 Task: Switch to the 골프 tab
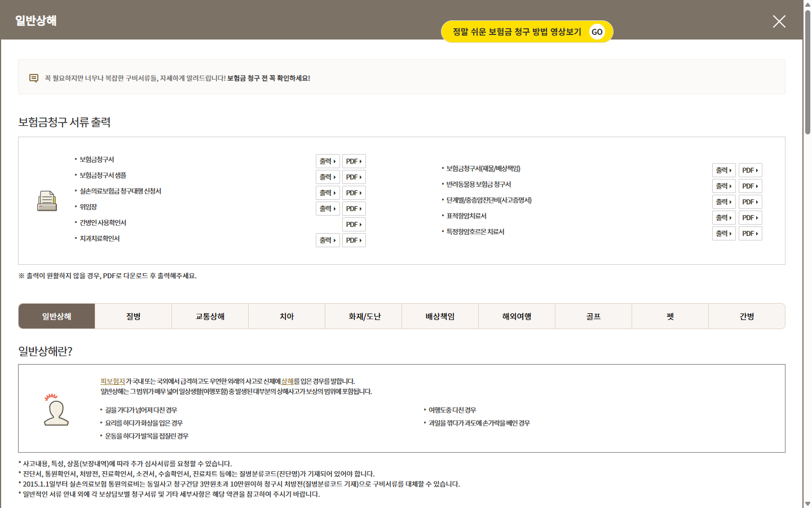(593, 316)
